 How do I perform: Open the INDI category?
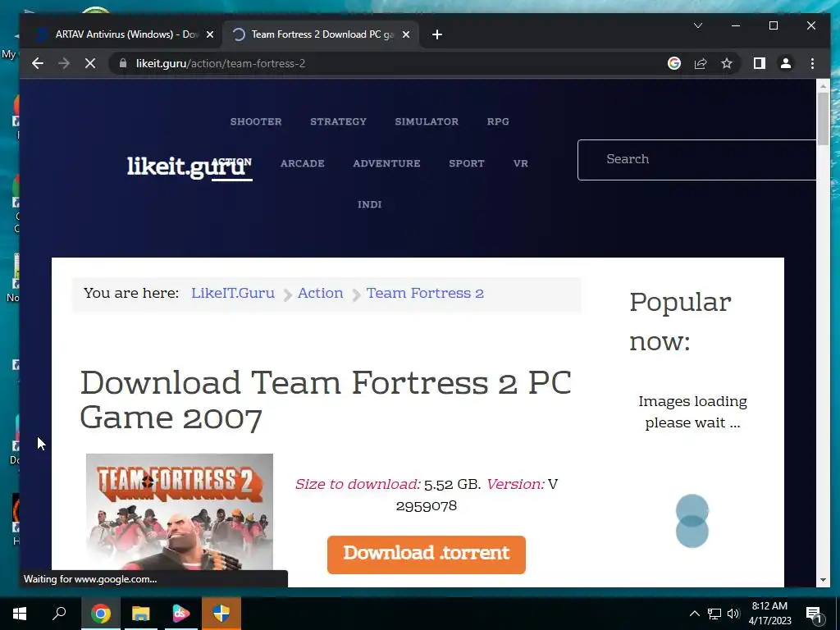point(370,204)
